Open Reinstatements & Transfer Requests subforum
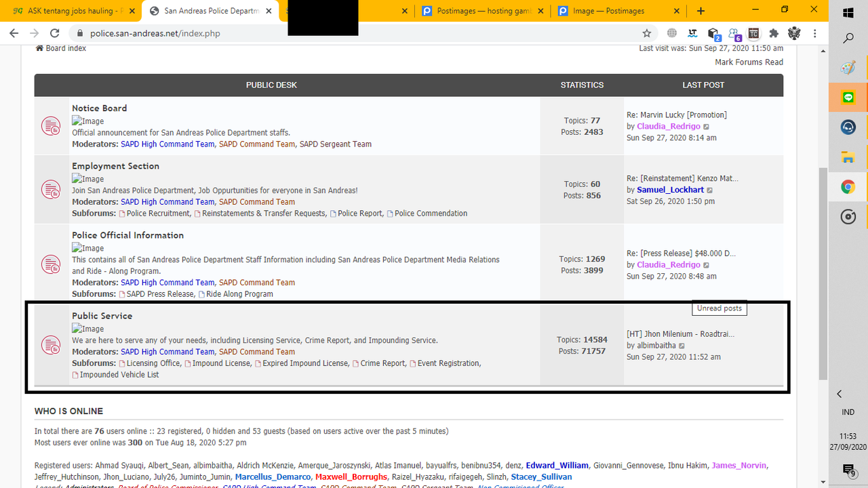Screen dimensions: 868x488 point(264,213)
